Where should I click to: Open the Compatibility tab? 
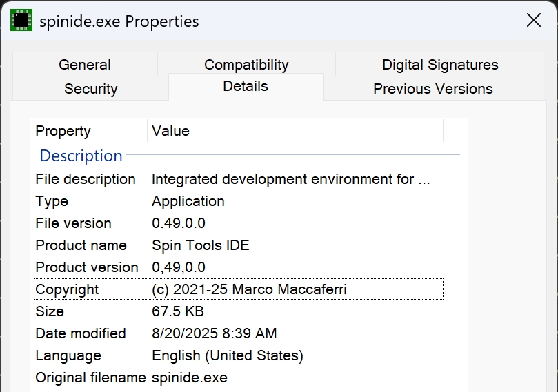pos(246,65)
